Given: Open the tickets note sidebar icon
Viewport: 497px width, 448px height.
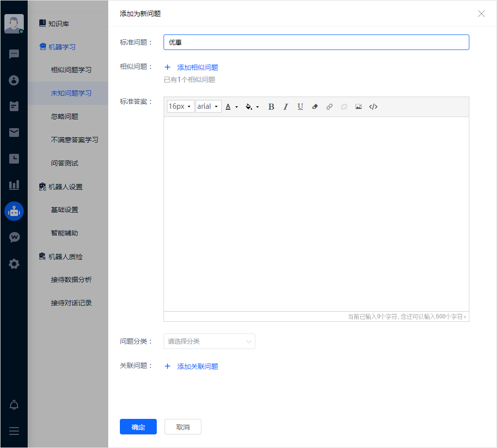Looking at the screenshot, I should click(x=14, y=106).
